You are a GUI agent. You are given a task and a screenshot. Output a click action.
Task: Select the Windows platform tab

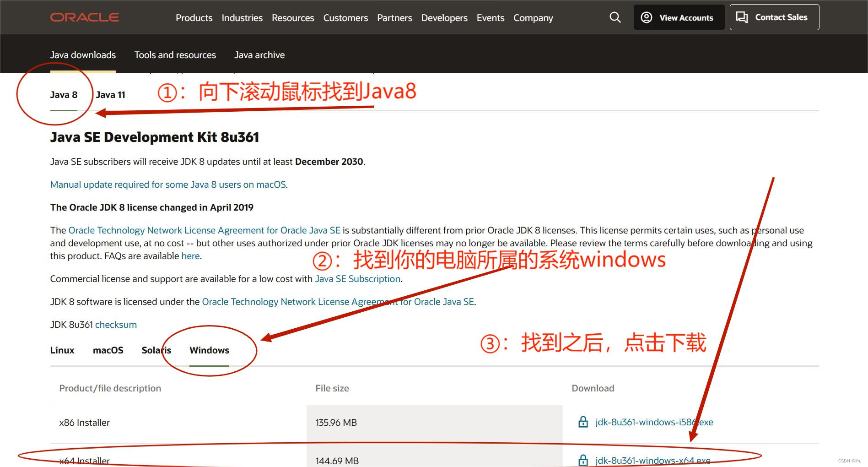209,350
